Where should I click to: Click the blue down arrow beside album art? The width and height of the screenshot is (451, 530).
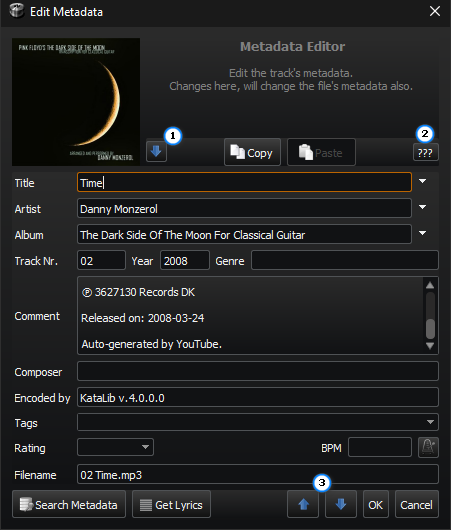(156, 152)
